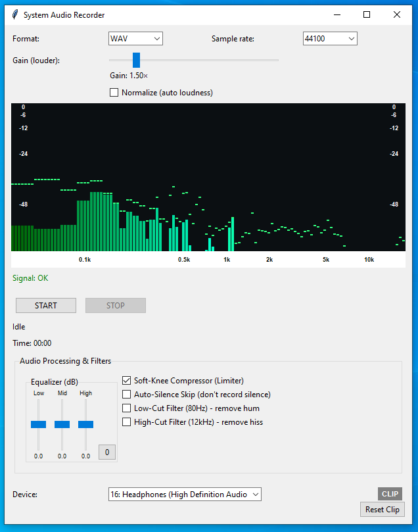Click the Mid equalizer slider handle
Viewport: 418px width, 532px height.
[x=62, y=425]
